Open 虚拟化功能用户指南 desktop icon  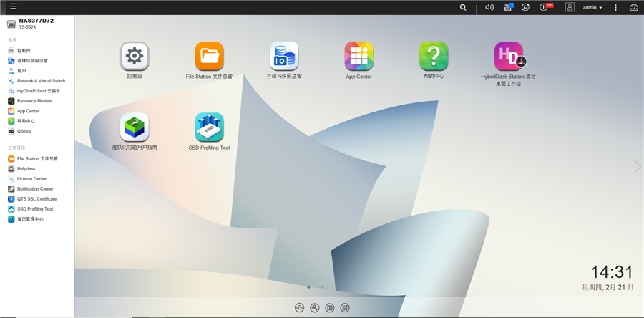coord(135,127)
